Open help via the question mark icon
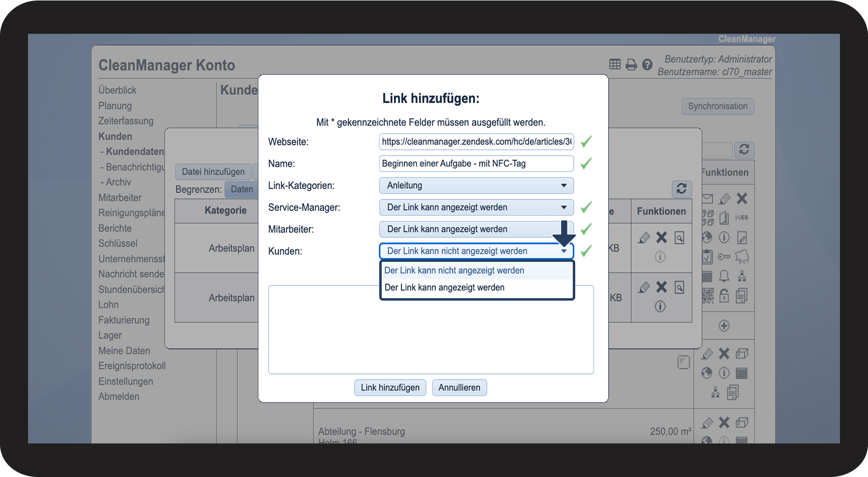Viewport: 868px width, 477px height. click(647, 64)
